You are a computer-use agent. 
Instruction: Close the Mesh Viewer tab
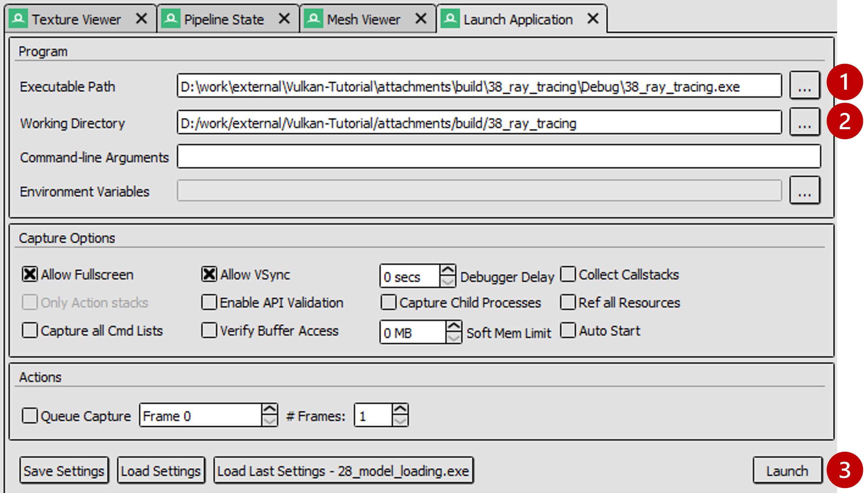(x=421, y=17)
